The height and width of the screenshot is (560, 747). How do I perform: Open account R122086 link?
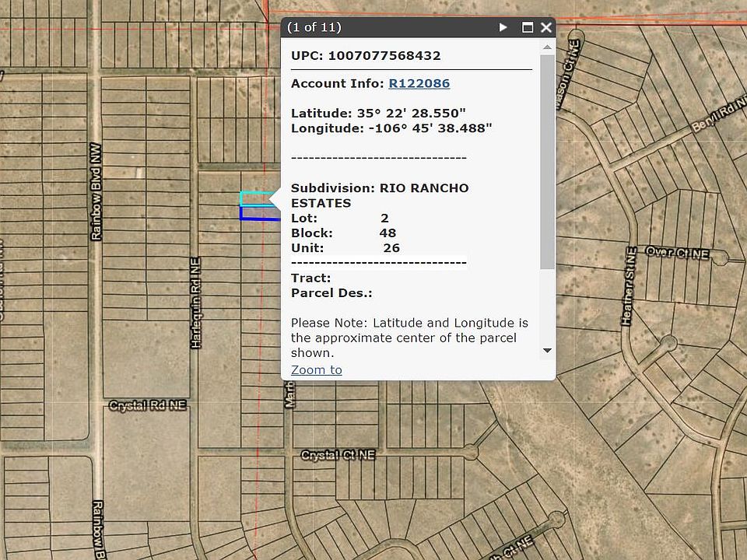pos(419,83)
